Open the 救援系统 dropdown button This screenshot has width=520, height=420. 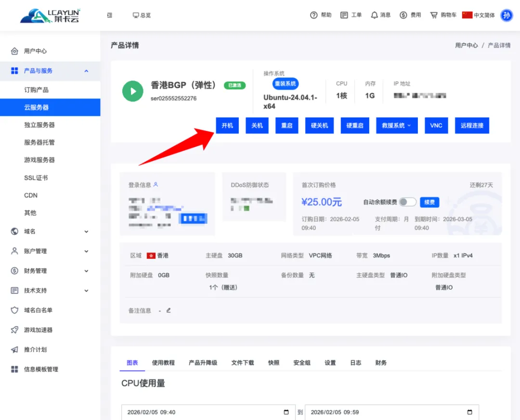tap(396, 125)
